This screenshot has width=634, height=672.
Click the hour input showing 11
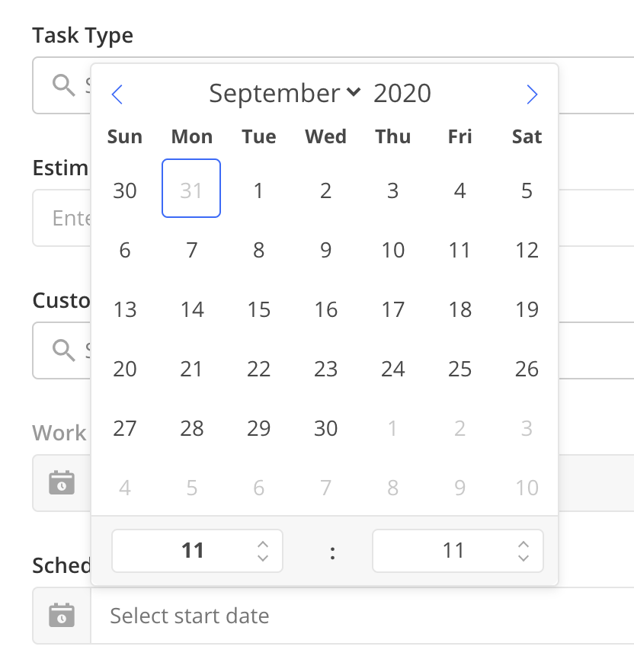pyautogui.click(x=197, y=551)
